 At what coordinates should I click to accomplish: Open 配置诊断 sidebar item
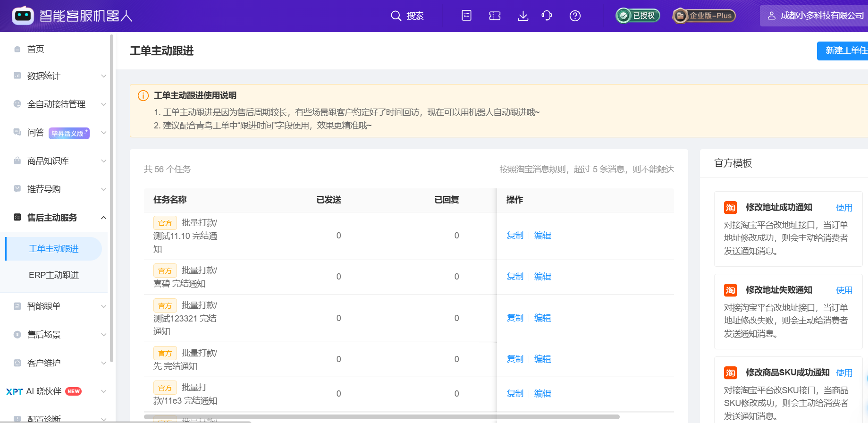[44, 418]
